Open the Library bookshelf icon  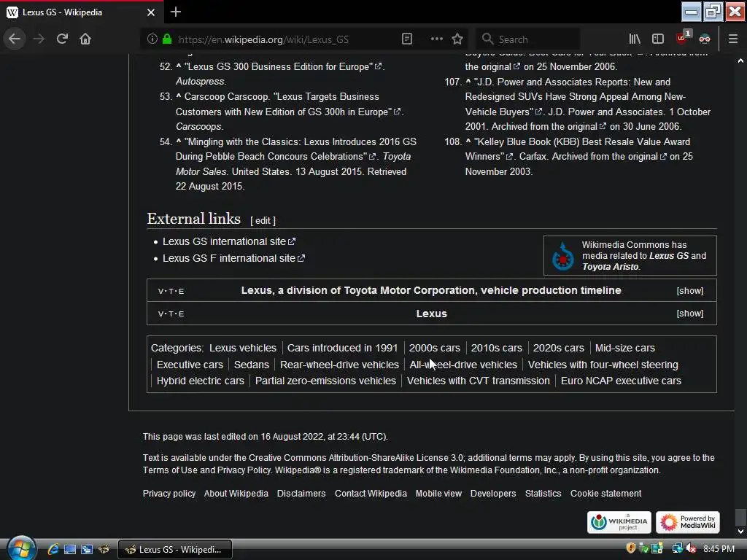[635, 39]
